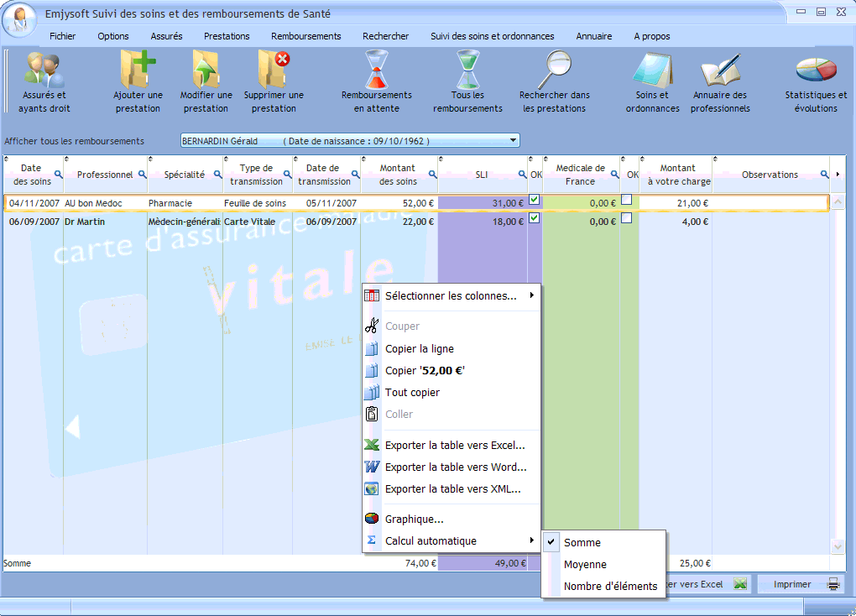Open Suivi des soins et ordonnances menu
This screenshot has width=856, height=616.
(492, 36)
